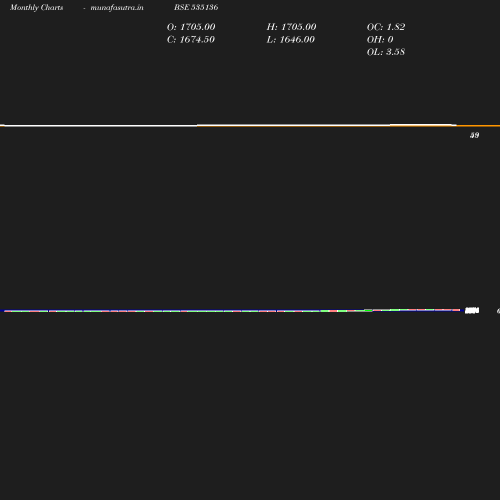The height and width of the screenshot is (500, 500).
Task: Click the axis label '49'
Action: (x=474, y=135)
